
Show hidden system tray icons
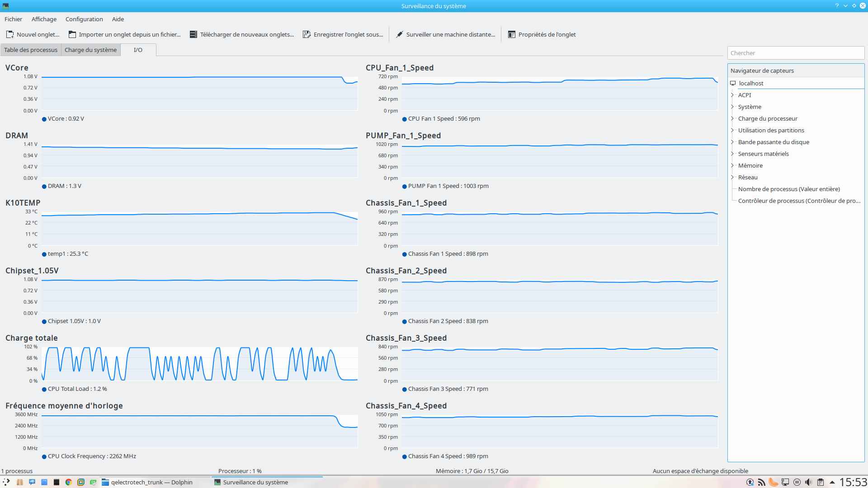[832, 482]
